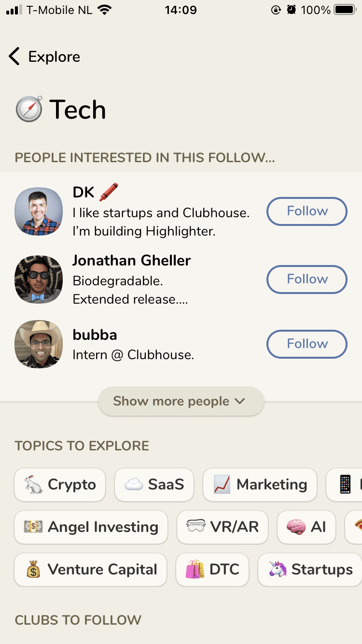Open the VR/AR topic
362x644 pixels.
[223, 527]
